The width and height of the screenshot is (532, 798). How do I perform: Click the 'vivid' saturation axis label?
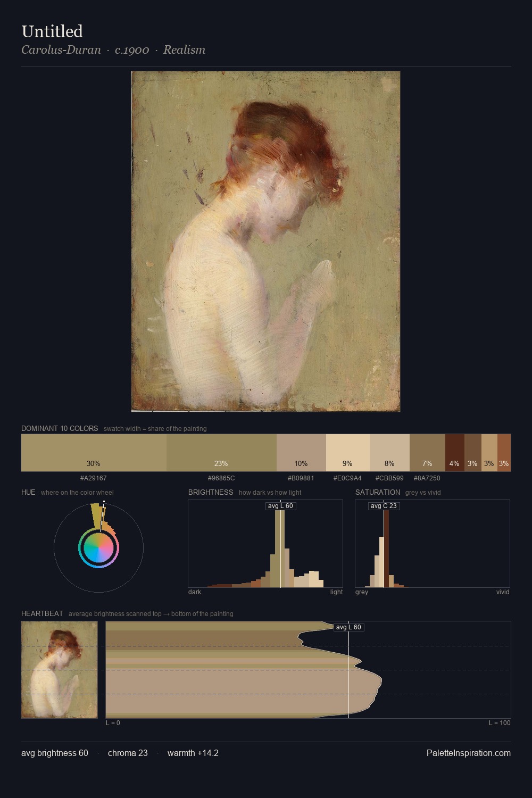[503, 592]
